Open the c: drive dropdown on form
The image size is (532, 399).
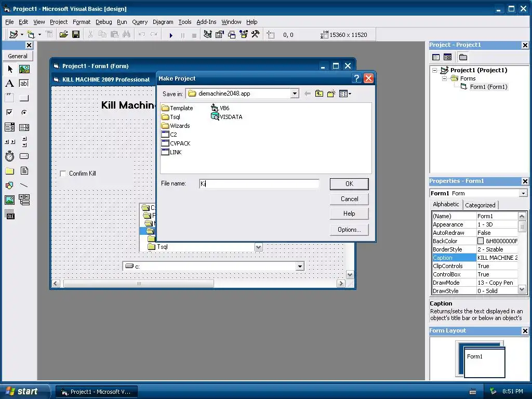pyautogui.click(x=300, y=267)
